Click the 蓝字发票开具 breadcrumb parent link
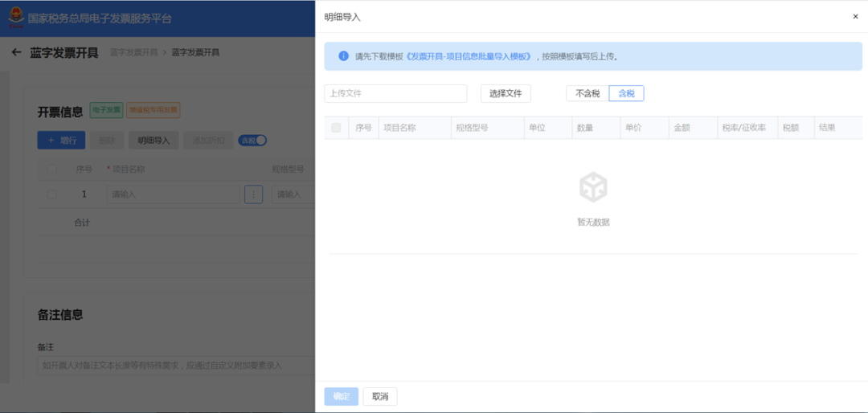The height and width of the screenshot is (413, 868). click(134, 52)
